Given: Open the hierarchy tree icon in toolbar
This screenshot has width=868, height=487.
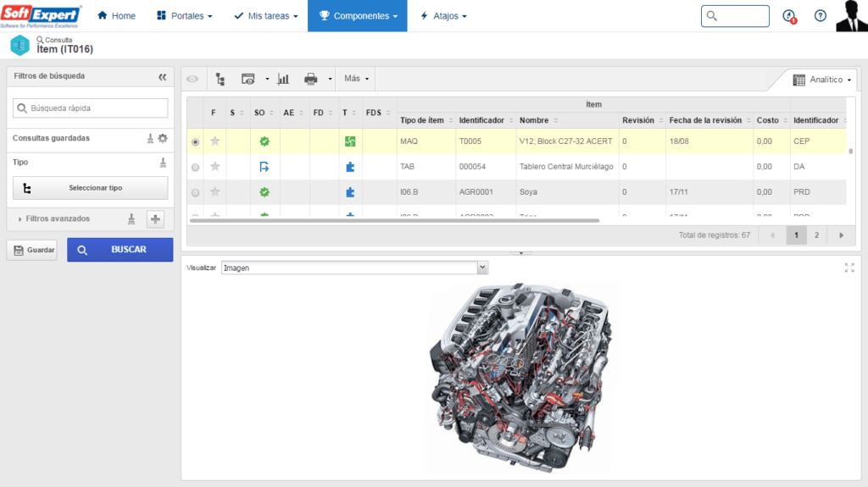Looking at the screenshot, I should (220, 79).
